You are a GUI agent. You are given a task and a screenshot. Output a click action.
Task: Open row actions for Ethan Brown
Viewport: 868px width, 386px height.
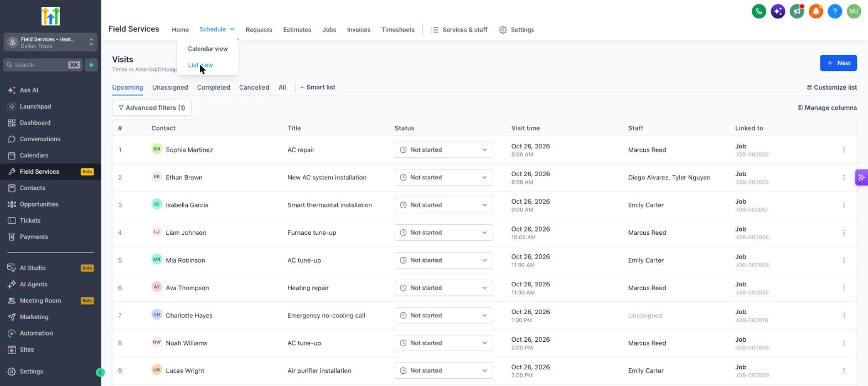point(844,178)
